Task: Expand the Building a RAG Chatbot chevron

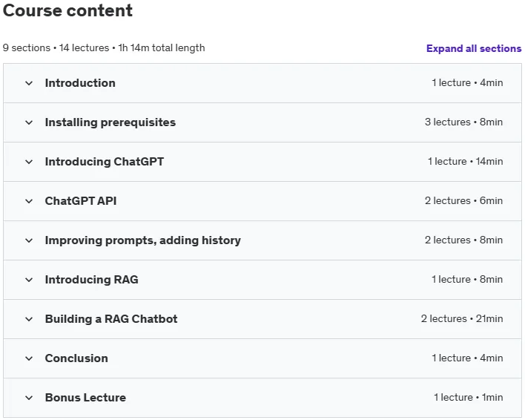Action: pos(29,319)
